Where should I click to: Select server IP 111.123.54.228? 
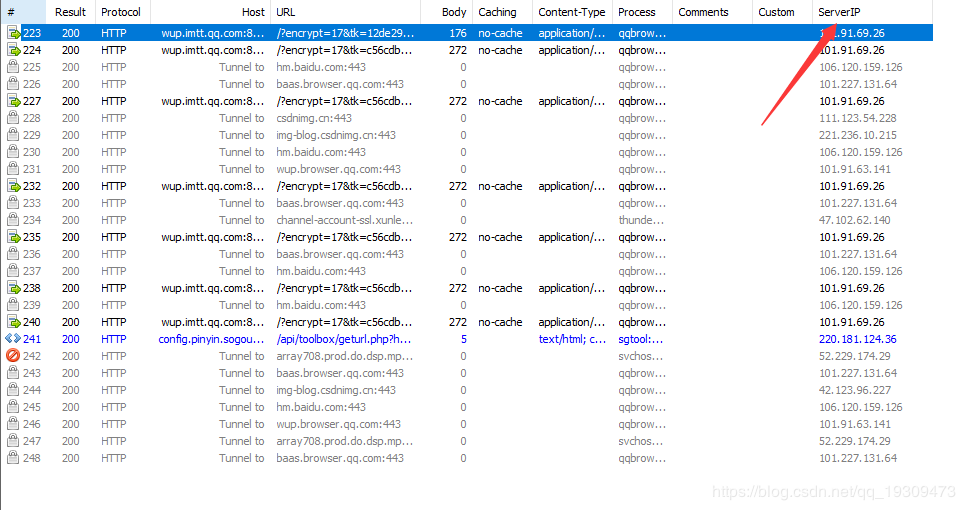pyautogui.click(x=857, y=118)
